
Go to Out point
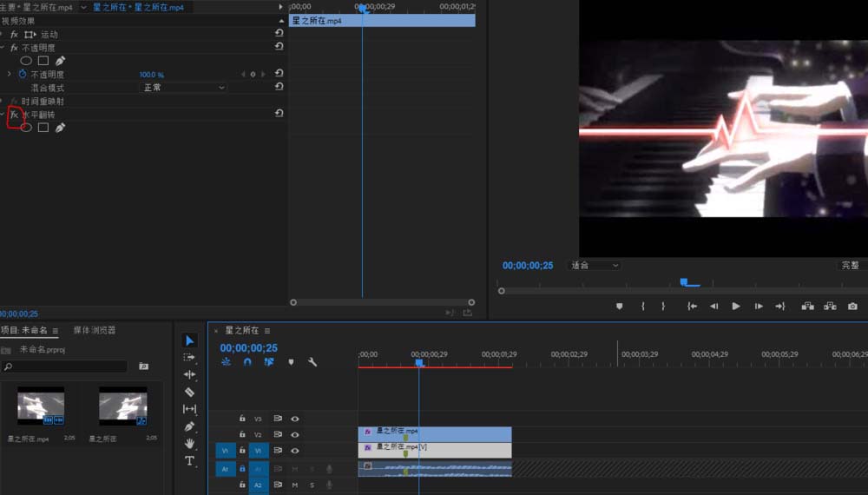point(780,307)
